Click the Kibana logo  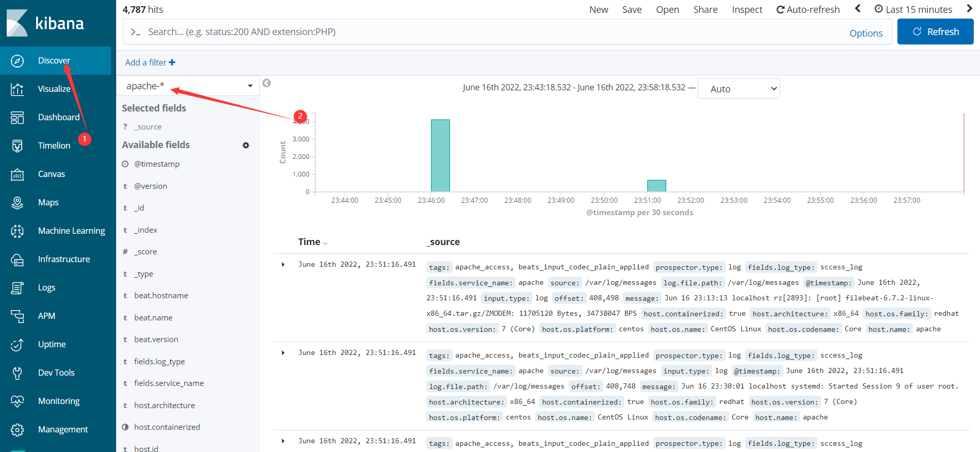45,23
